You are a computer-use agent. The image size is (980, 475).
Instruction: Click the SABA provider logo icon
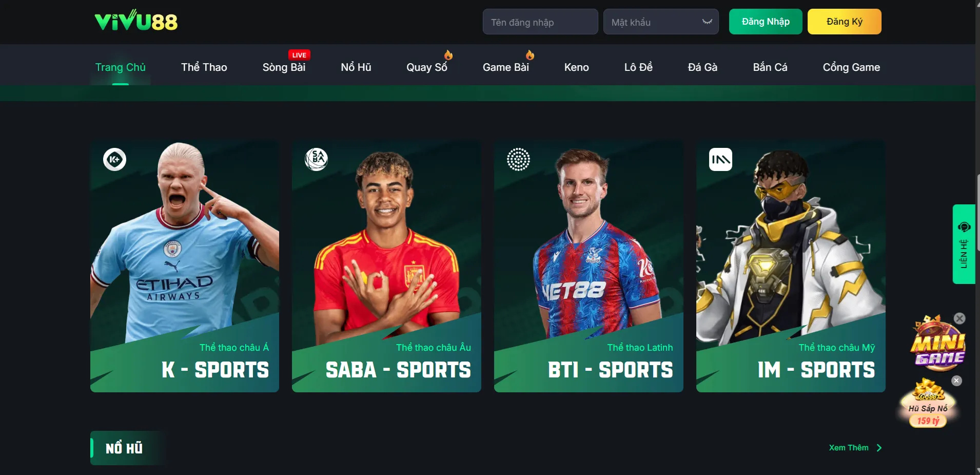point(317,159)
